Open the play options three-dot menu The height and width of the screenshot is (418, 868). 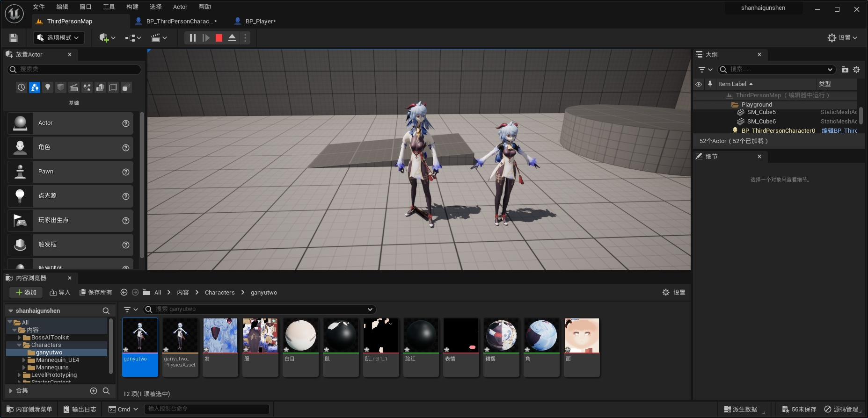pos(245,38)
